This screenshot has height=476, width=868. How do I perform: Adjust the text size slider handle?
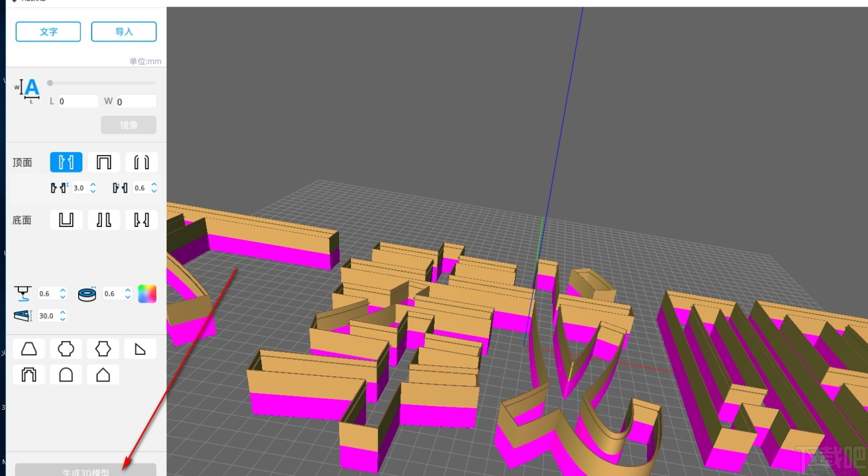tap(50, 83)
